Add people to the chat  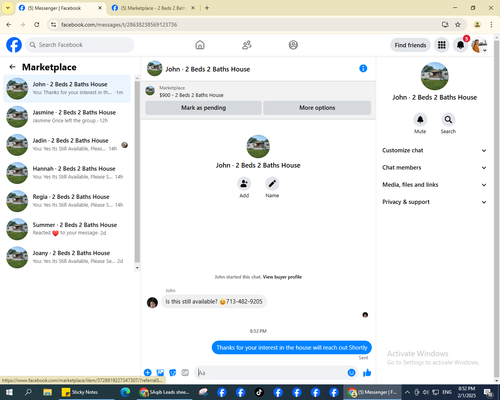click(244, 184)
